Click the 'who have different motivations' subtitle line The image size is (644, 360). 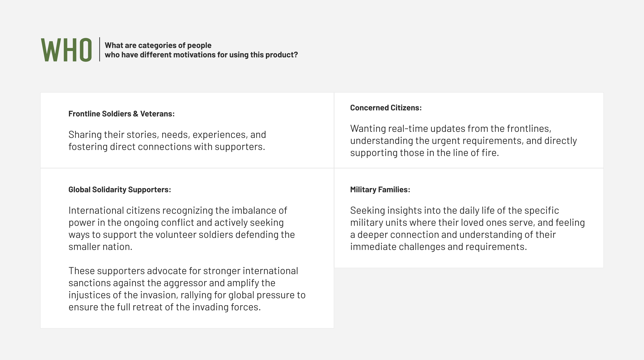pos(201,55)
